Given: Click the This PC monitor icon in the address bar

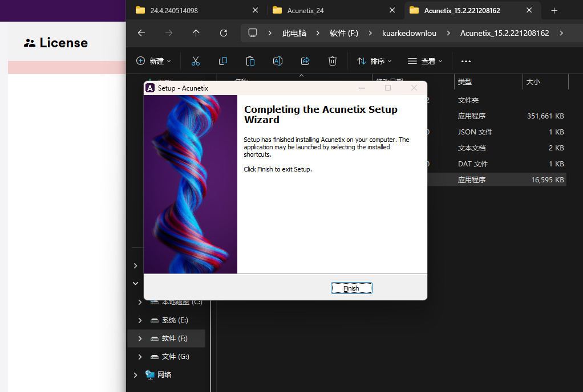Looking at the screenshot, I should coord(253,33).
